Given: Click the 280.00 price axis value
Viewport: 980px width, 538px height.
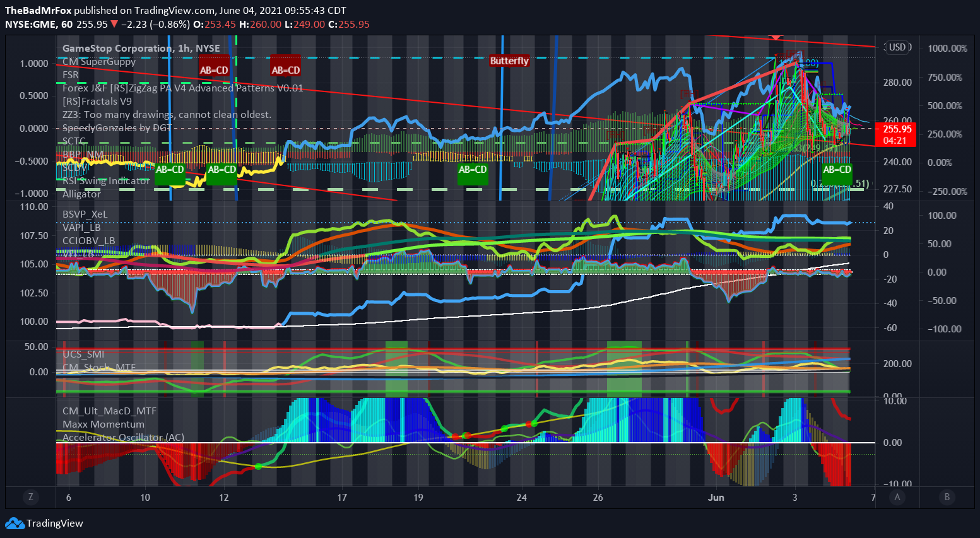Looking at the screenshot, I should (897, 83).
